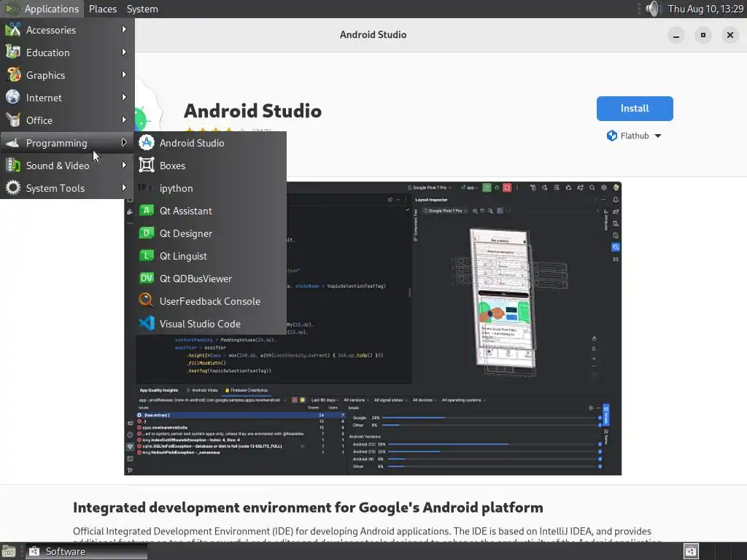747x560 pixels.
Task: Click the Android Studio screenshot preview
Action: (373, 328)
